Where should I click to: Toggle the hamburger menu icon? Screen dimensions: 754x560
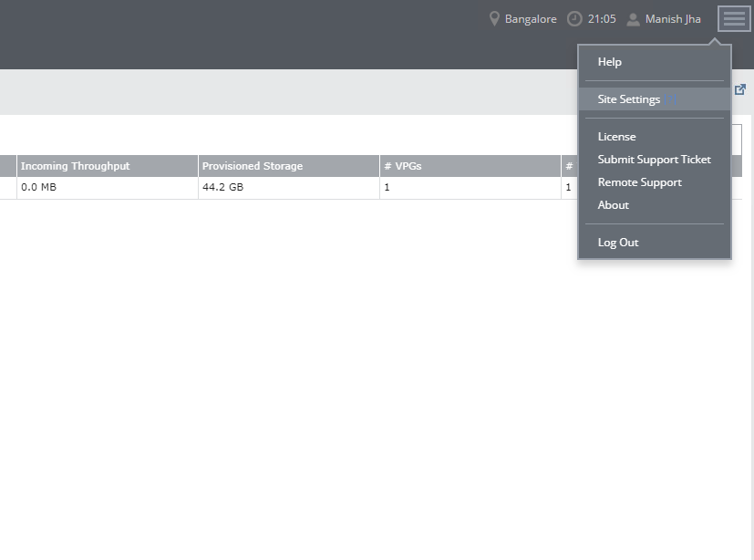click(734, 19)
